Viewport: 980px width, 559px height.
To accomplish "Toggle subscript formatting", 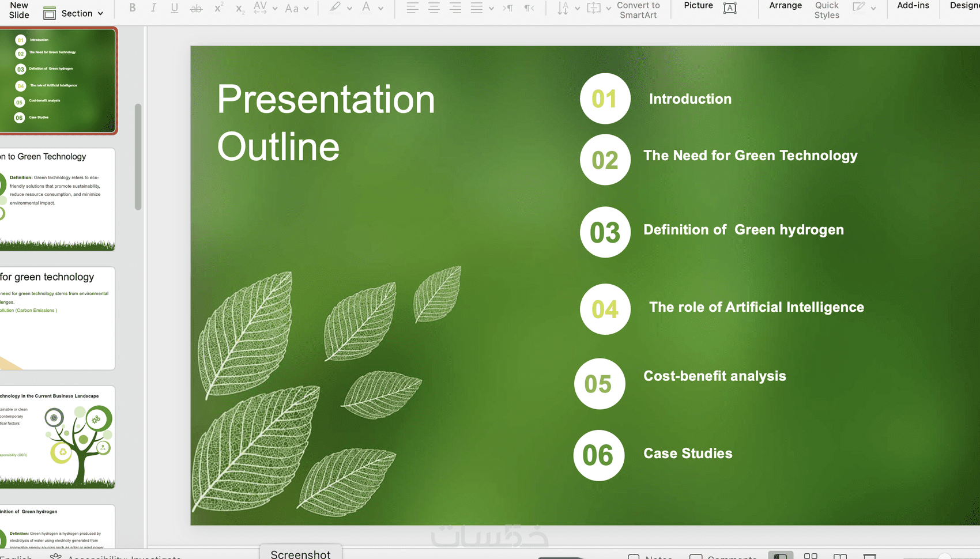I will tap(239, 9).
